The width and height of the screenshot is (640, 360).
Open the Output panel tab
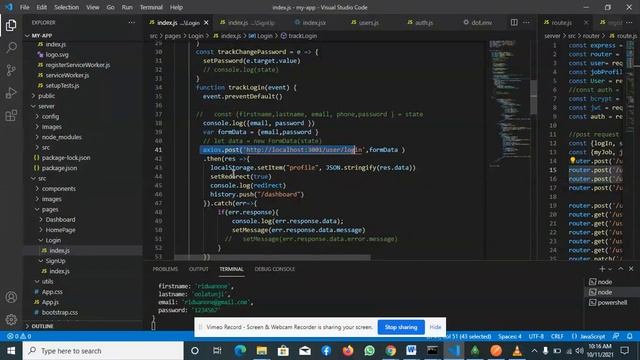[199, 269]
